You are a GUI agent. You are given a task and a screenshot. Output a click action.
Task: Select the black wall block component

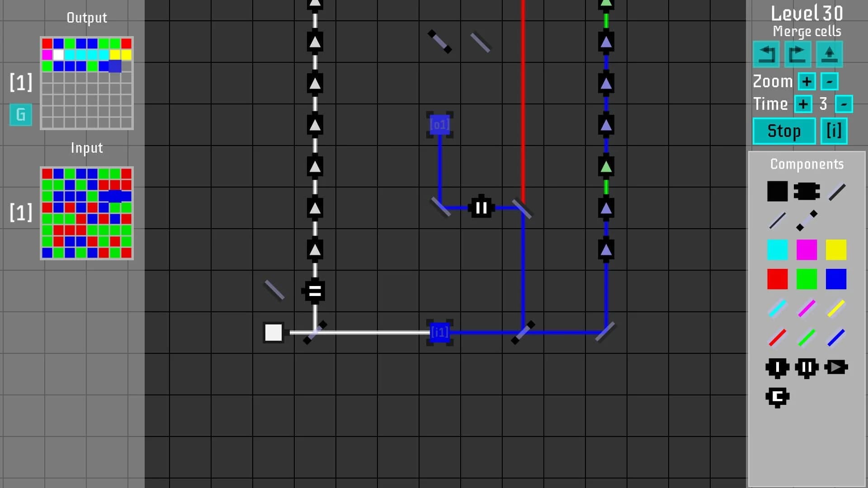[x=778, y=191]
